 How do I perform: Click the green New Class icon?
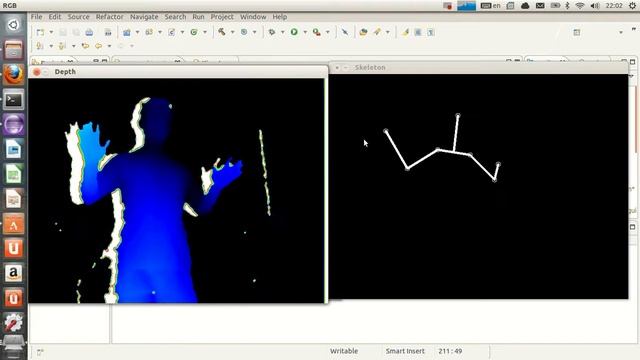click(x=194, y=32)
